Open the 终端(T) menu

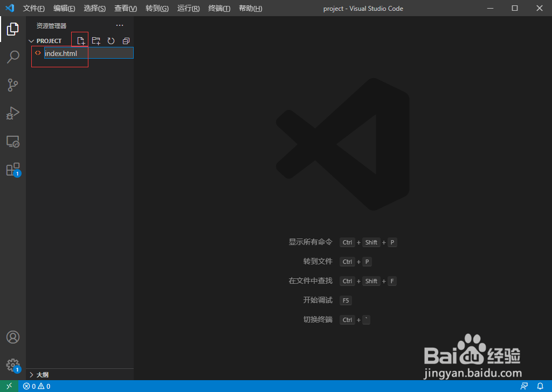pyautogui.click(x=219, y=9)
